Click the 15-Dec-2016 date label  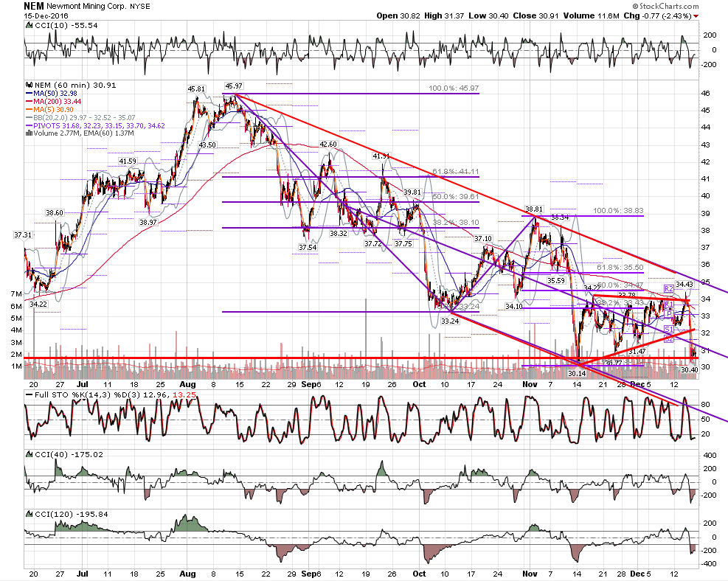point(46,15)
